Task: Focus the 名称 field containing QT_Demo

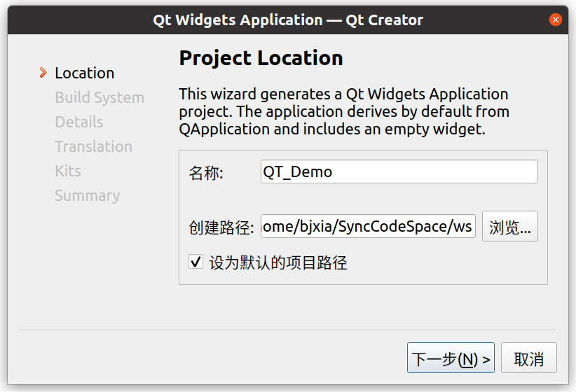Action: coord(399,171)
